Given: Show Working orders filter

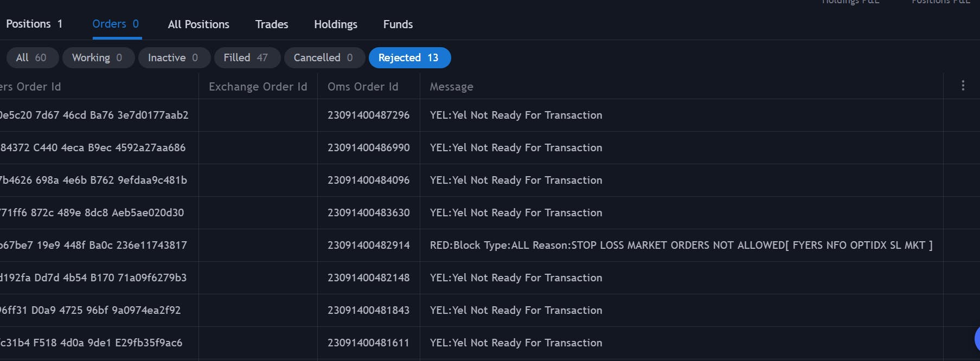Looking at the screenshot, I should tap(98, 57).
